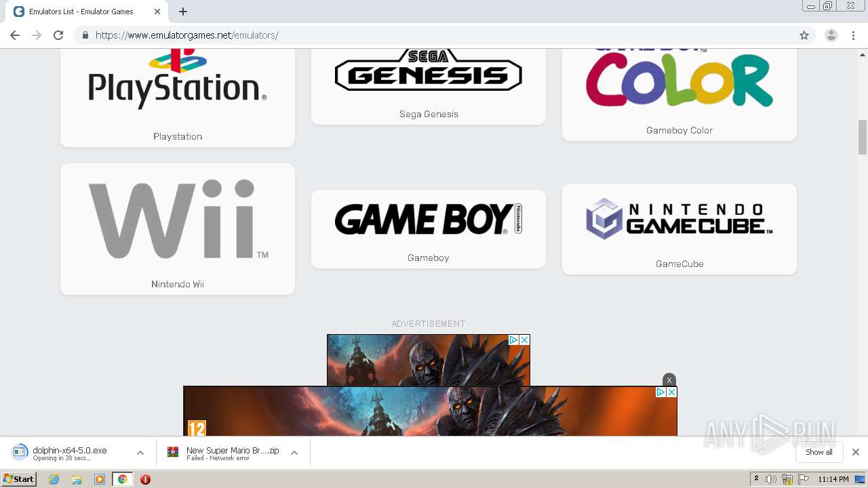The width and height of the screenshot is (868, 488).
Task: Open the Action Center flag icon
Action: (x=804, y=479)
